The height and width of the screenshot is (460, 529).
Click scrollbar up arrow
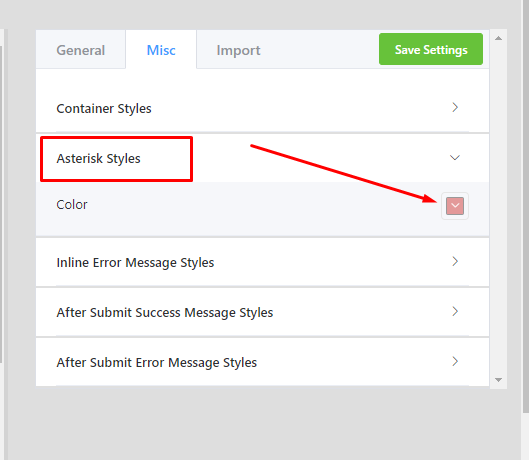coord(498,38)
